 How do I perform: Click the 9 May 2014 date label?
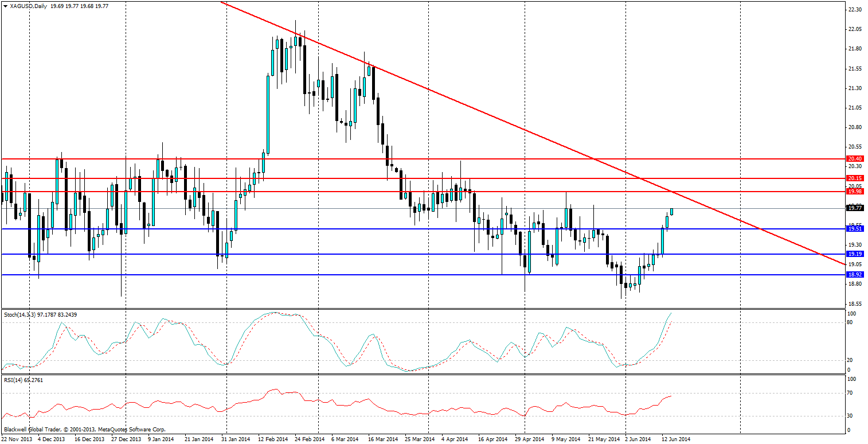tap(565, 439)
